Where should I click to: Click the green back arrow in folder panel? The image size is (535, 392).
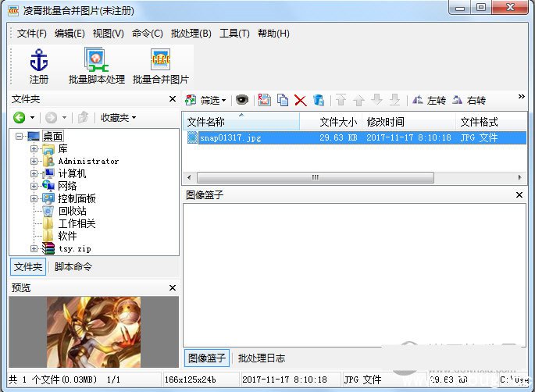click(20, 118)
